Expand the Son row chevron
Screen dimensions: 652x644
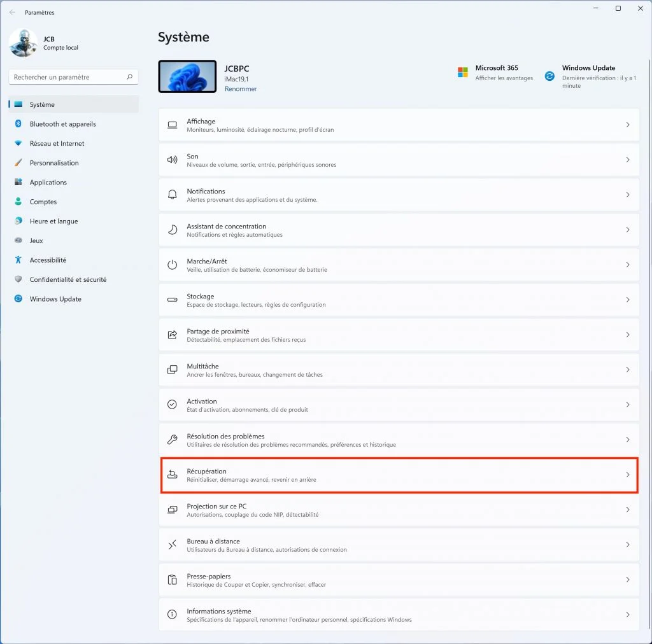click(628, 160)
